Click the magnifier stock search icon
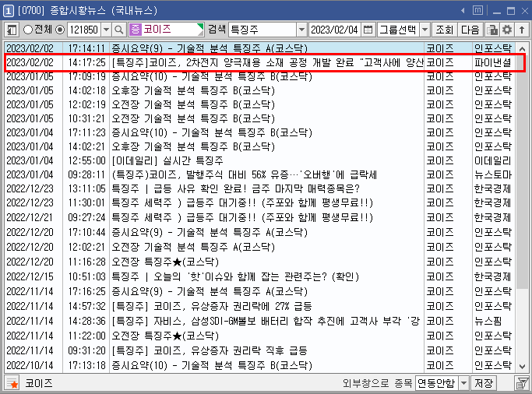The height and width of the screenshot is (394, 532). [x=118, y=30]
